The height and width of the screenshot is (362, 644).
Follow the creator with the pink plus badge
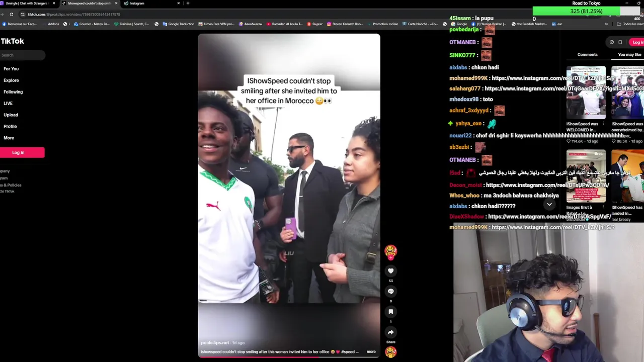point(390,257)
